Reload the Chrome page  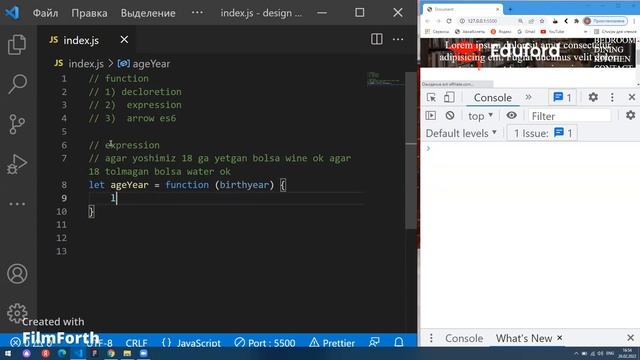pos(449,21)
